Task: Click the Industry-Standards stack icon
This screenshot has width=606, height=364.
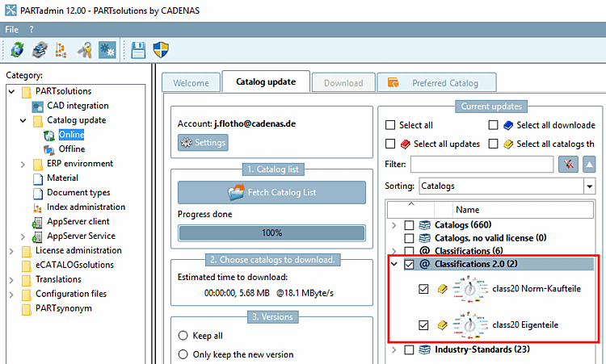Action: (425, 349)
